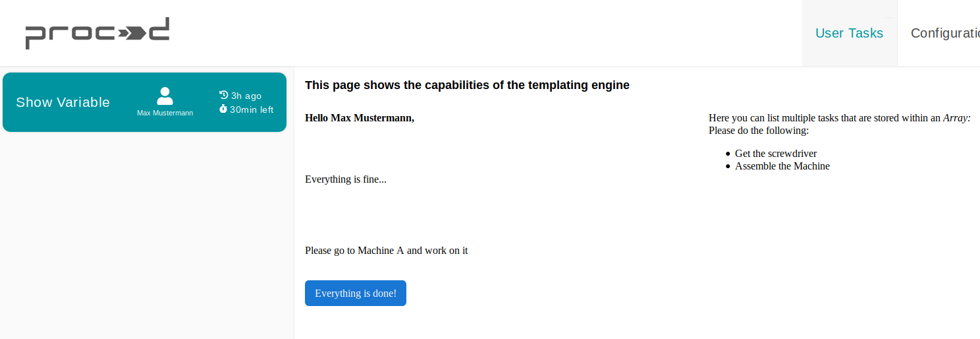Click the 3h ago timestamp text
The width and height of the screenshot is (980, 339).
pos(246,96)
